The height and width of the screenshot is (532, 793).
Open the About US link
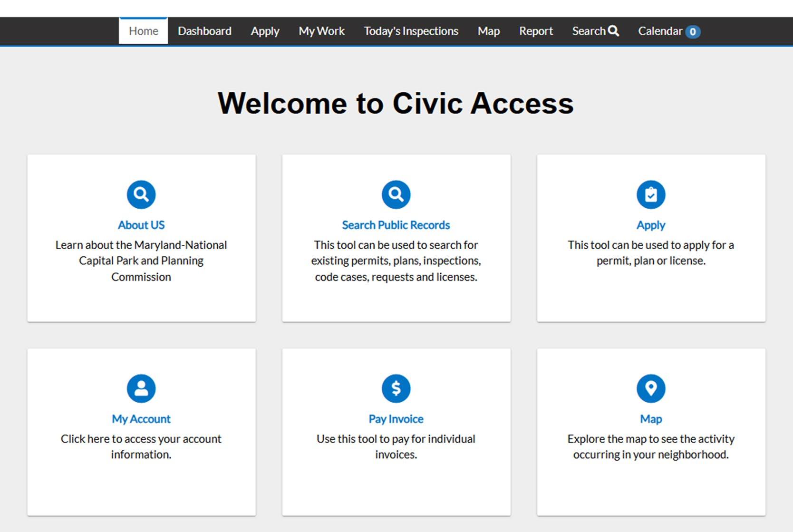pos(141,225)
